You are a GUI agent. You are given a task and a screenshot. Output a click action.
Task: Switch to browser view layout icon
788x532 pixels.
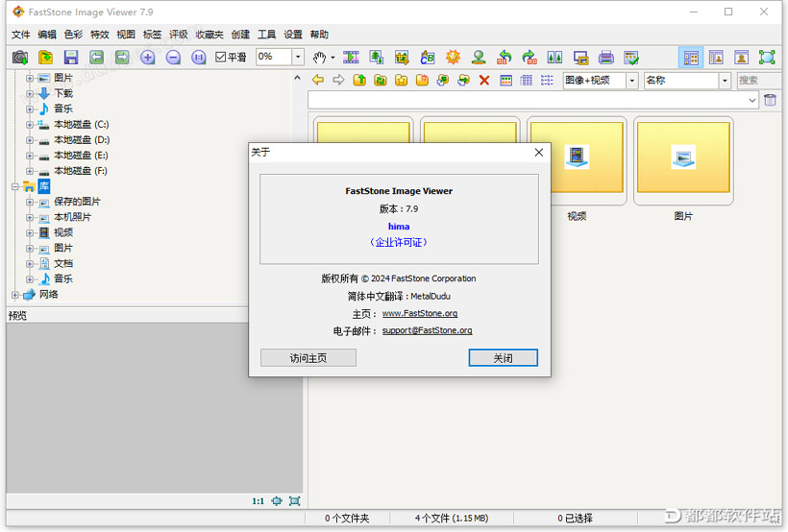tap(691, 58)
